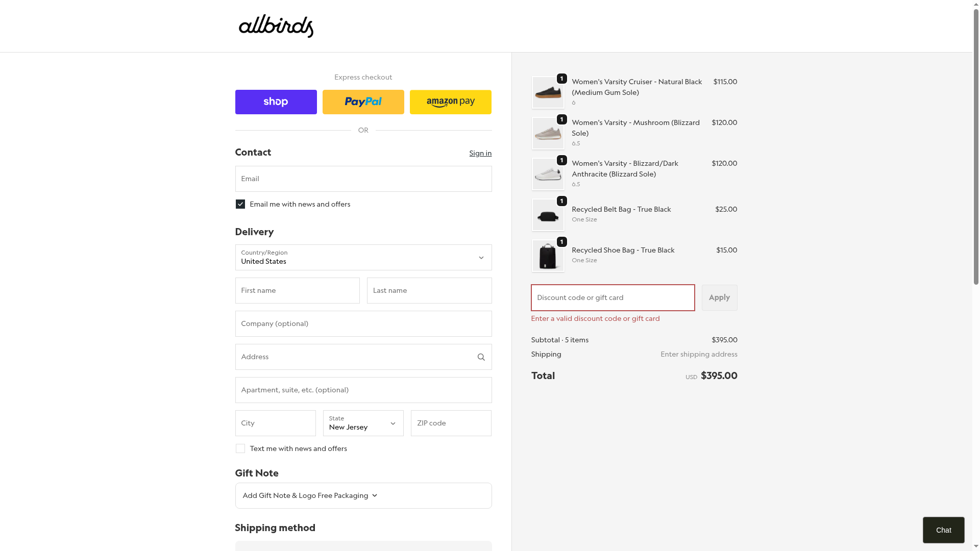Click the Recycled Shoe Bag product image

coord(548,256)
